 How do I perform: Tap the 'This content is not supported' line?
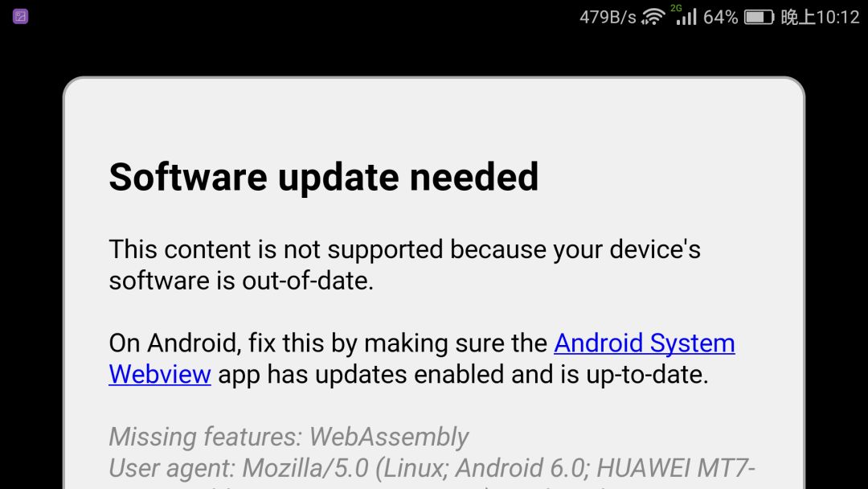pos(404,249)
